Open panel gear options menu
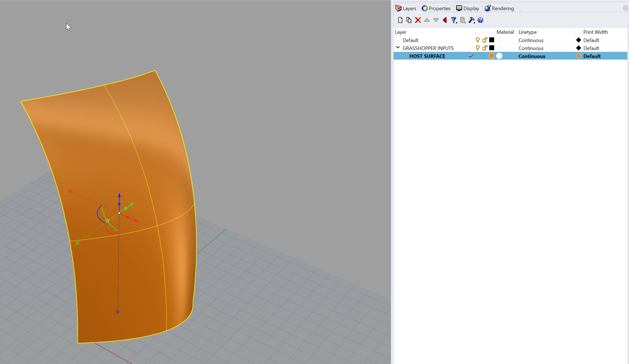 (x=625, y=8)
